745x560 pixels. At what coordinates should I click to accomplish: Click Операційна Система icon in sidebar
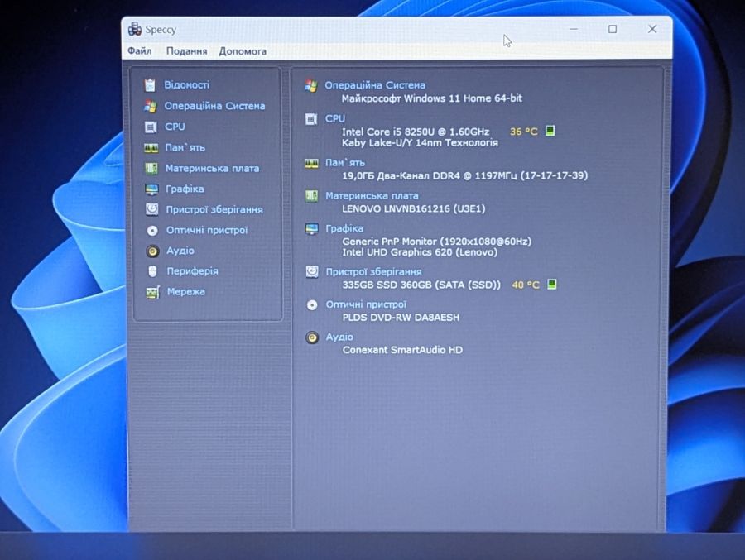click(x=151, y=106)
